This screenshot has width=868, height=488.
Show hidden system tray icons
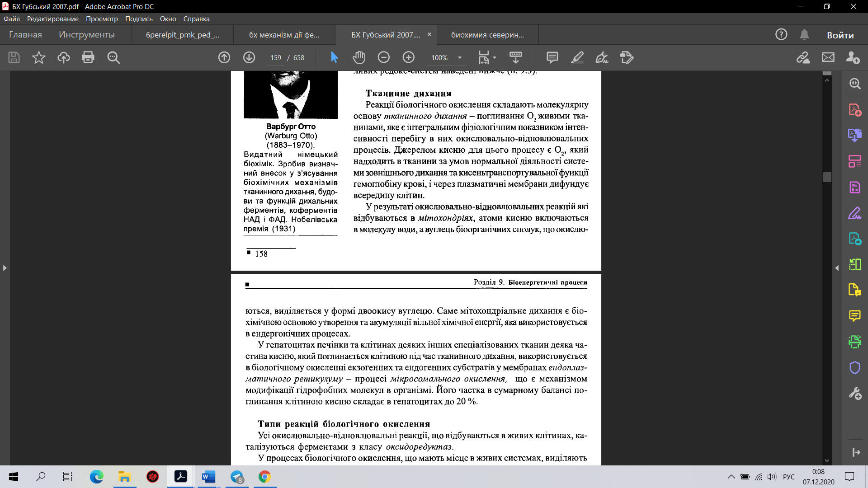[731, 477]
